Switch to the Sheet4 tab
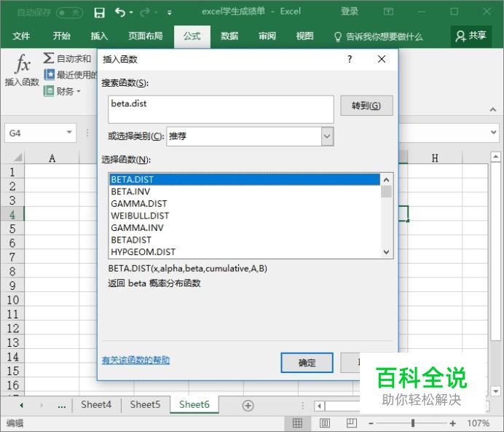The image size is (504, 432). (96, 404)
